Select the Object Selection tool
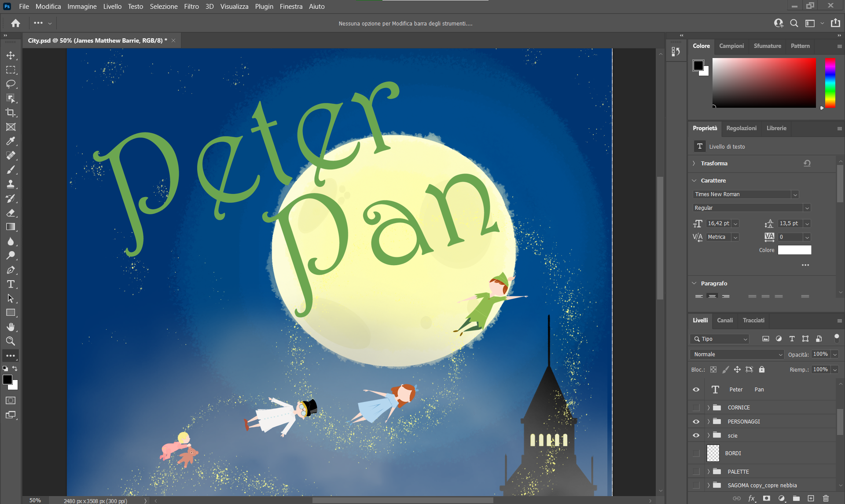This screenshot has width=845, height=504. [11, 98]
